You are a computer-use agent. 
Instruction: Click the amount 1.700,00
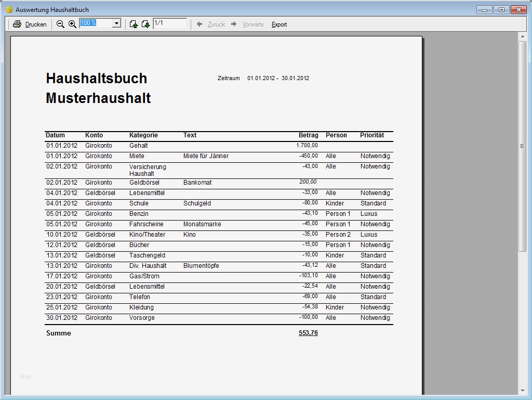coord(307,145)
